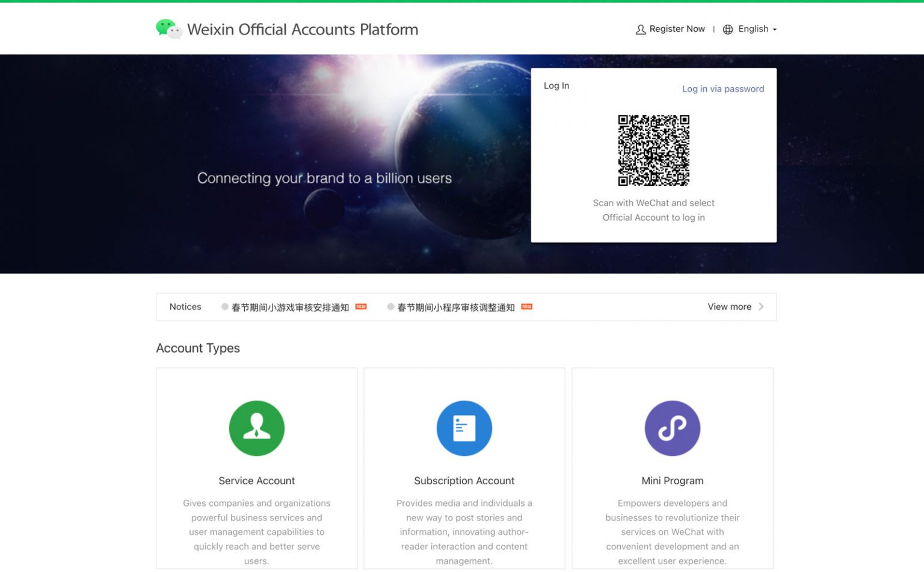924x572 pixels.
Task: Open Log in via password
Action: 723,88
